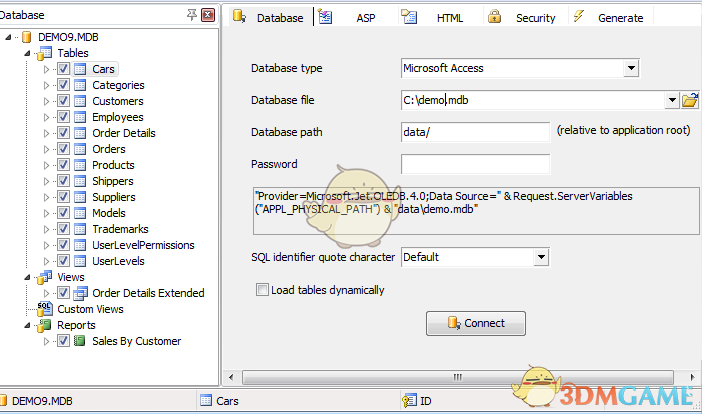Click right arrow of horizontal scrollbar
The height and width of the screenshot is (414, 704).
[x=692, y=377]
